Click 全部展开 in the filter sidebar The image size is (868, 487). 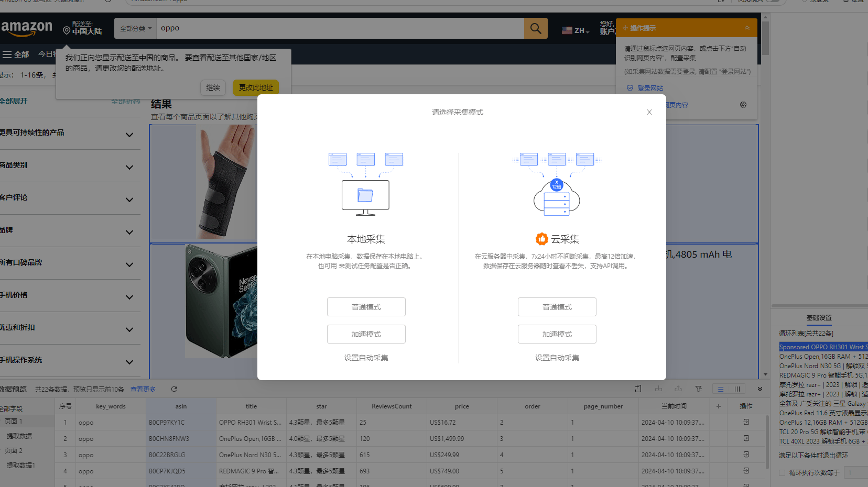(14, 101)
